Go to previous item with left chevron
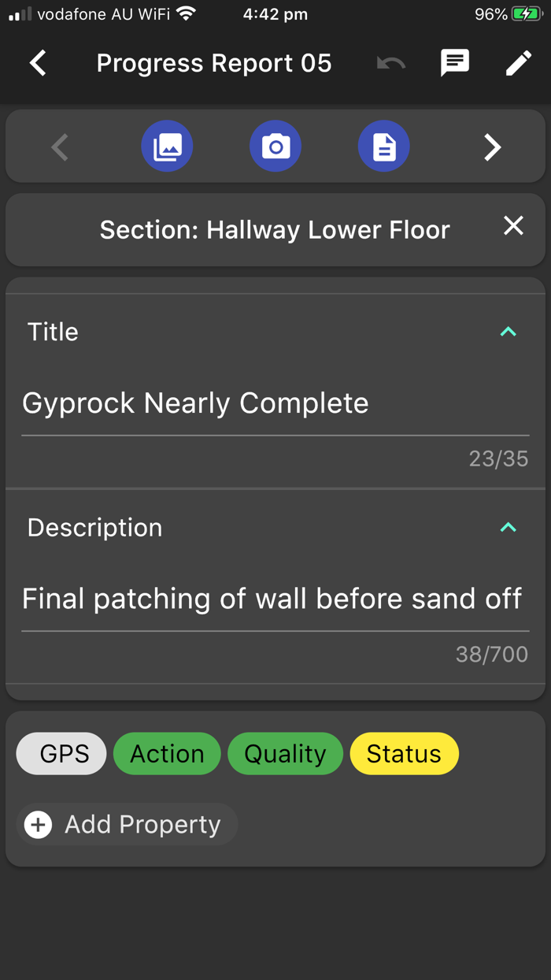 (60, 147)
